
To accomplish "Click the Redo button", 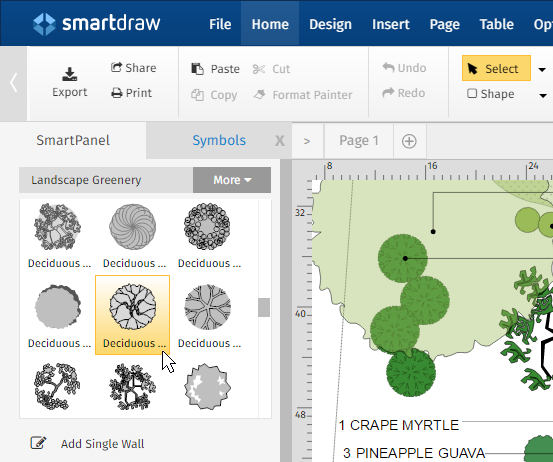I will point(403,93).
